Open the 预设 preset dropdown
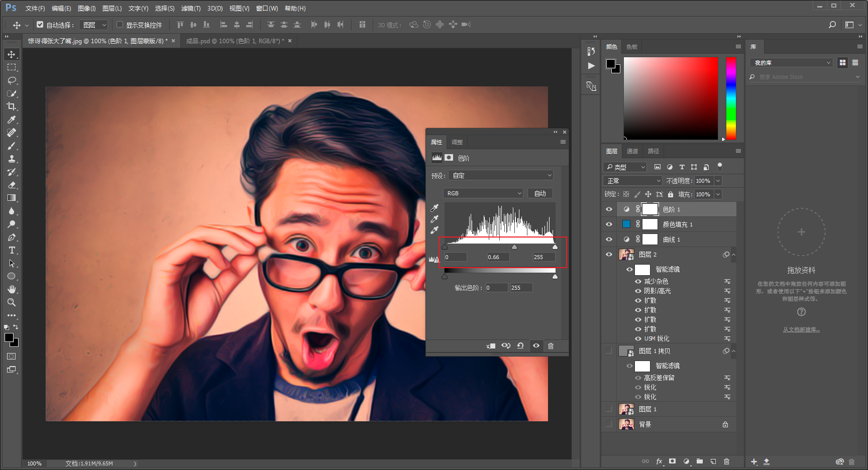Image resolution: width=868 pixels, height=470 pixels. pyautogui.click(x=501, y=175)
